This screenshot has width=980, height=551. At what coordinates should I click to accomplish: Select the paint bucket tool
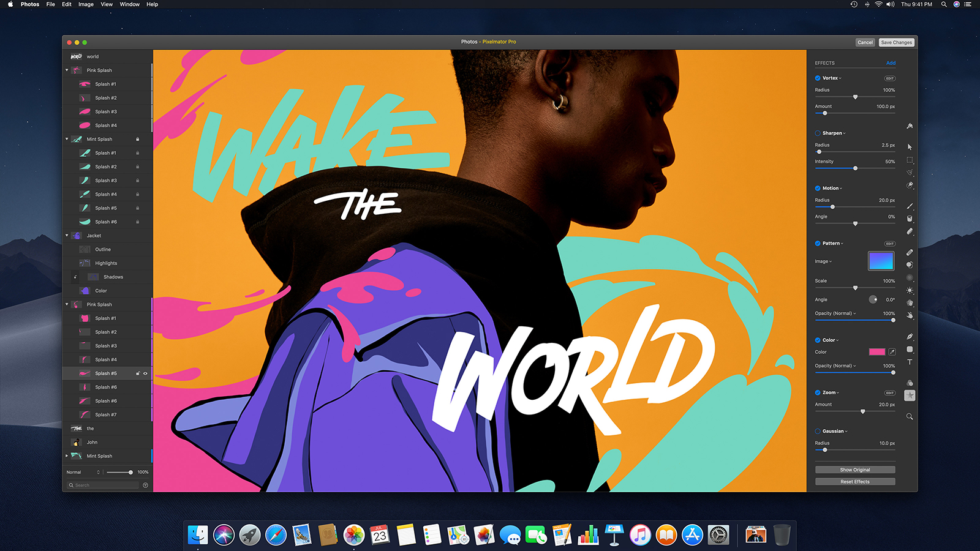910,219
